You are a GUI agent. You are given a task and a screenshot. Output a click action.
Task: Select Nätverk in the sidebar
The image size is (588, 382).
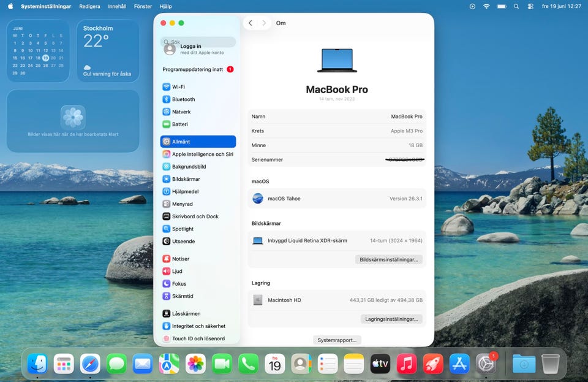(x=198, y=112)
